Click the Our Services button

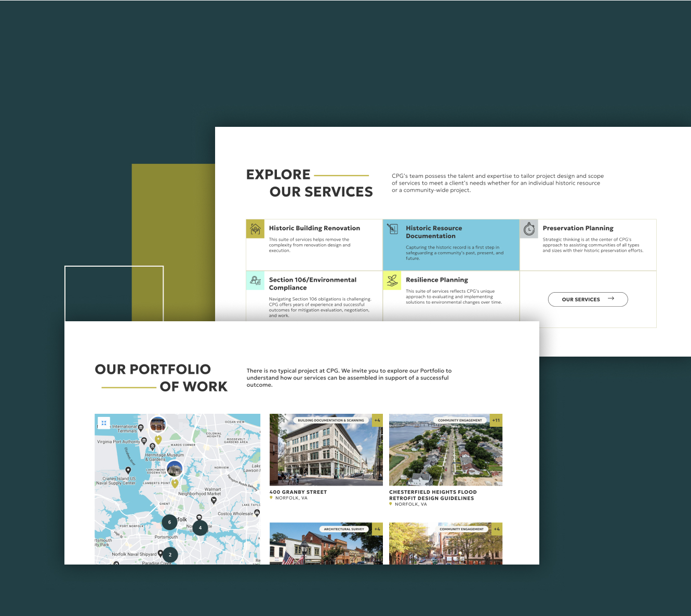click(588, 299)
